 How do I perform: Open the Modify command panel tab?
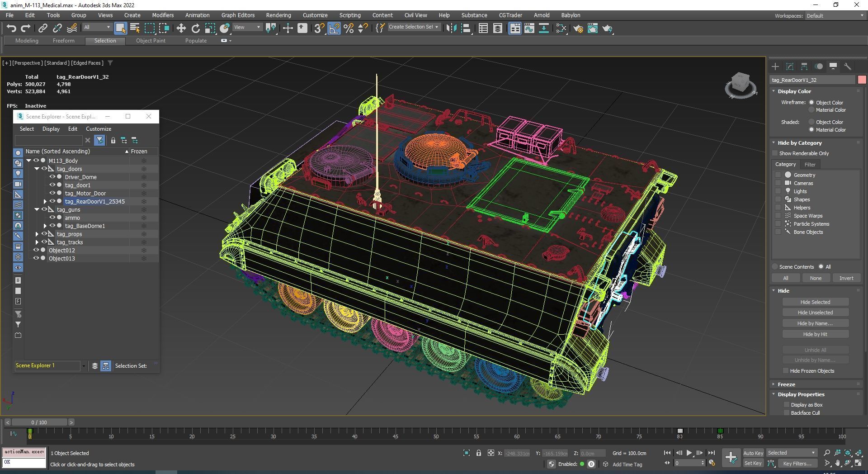point(790,66)
